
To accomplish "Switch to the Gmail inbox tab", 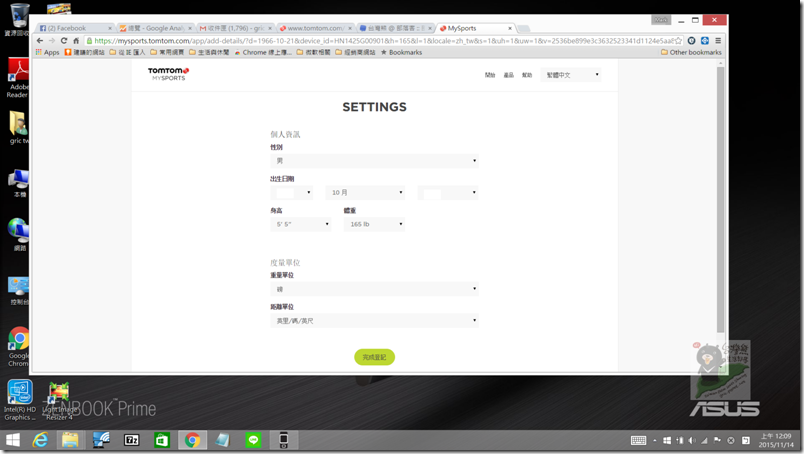I will 236,28.
